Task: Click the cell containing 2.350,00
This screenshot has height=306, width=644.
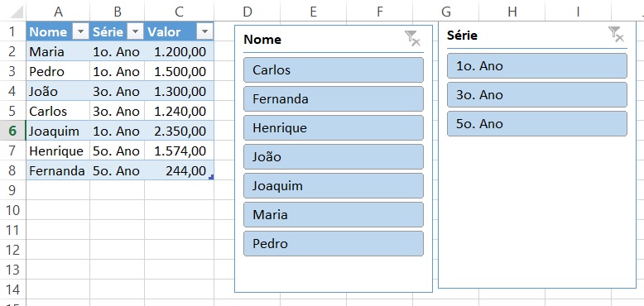Action: tap(179, 131)
